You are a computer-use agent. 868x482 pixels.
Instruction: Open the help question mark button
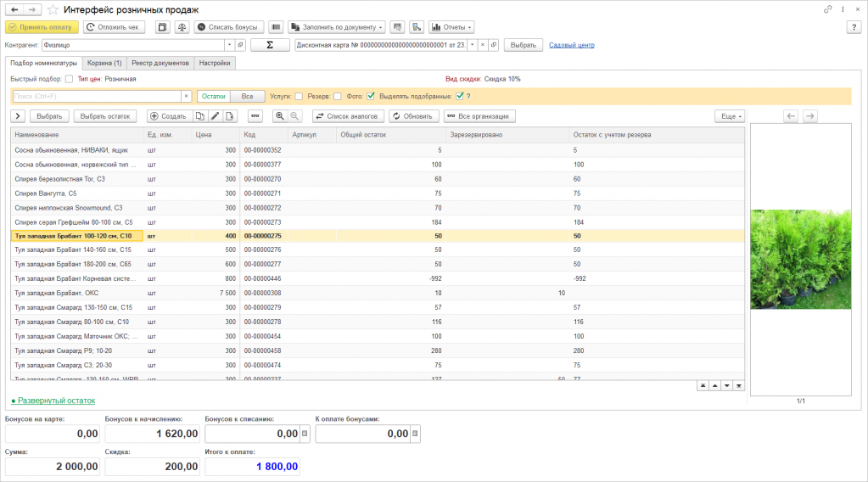click(x=854, y=27)
